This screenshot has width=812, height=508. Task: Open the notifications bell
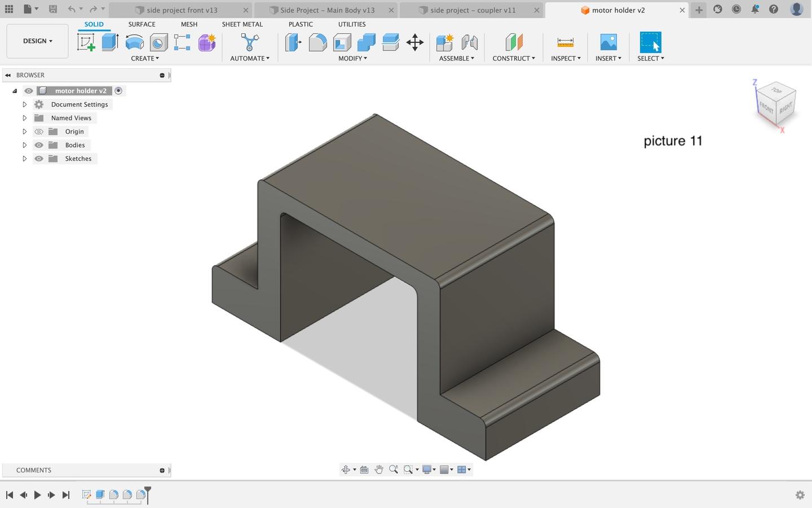(755, 9)
